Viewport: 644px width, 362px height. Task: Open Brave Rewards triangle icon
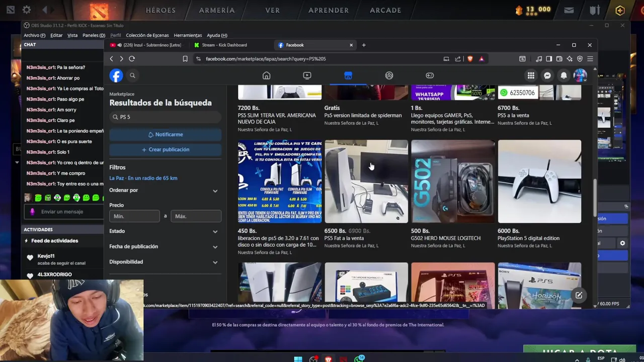(481, 59)
